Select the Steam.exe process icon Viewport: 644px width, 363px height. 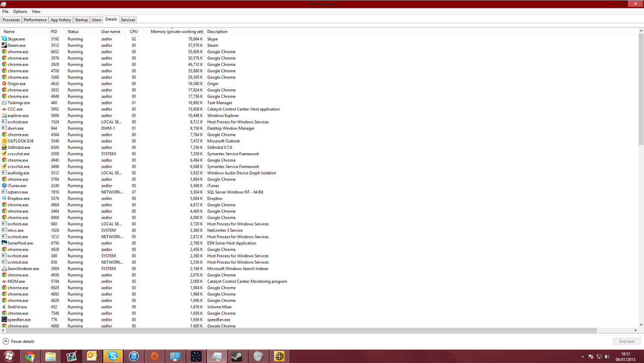tap(4, 45)
